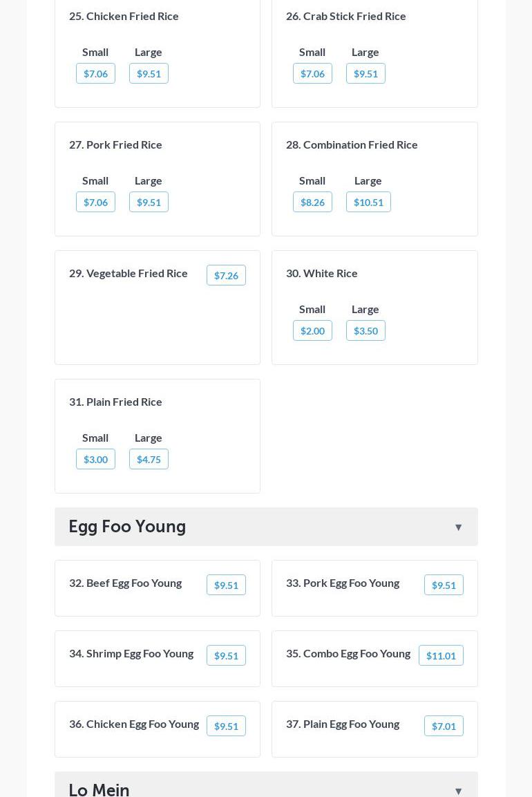
Task: Add Vegetable Fried Rice for $7.26
Action: [226, 276]
